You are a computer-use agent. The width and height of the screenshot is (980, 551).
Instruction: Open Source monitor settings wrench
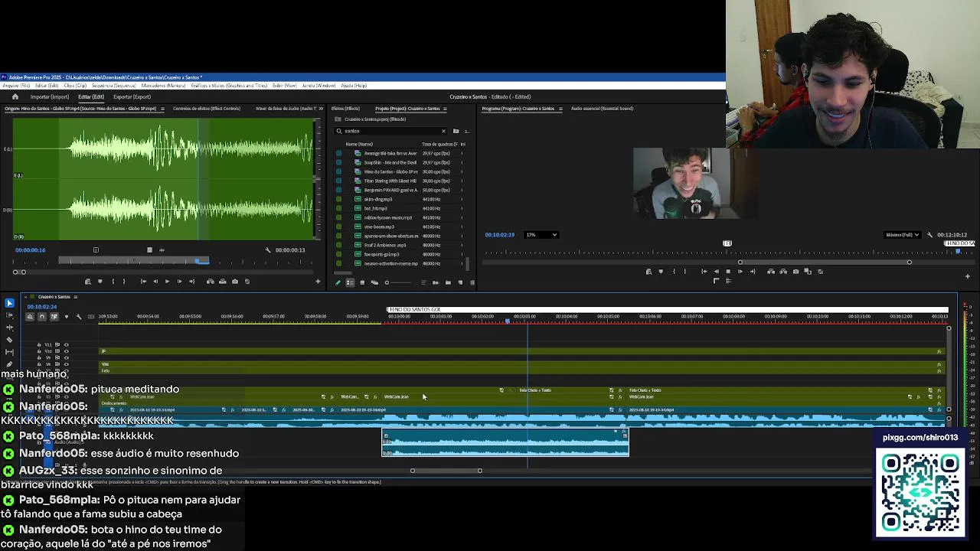(268, 250)
